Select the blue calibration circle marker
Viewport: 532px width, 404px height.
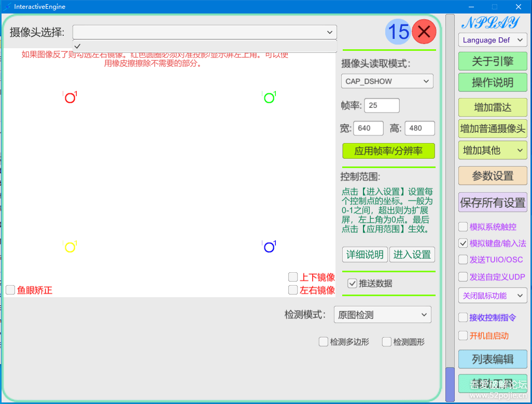(269, 247)
